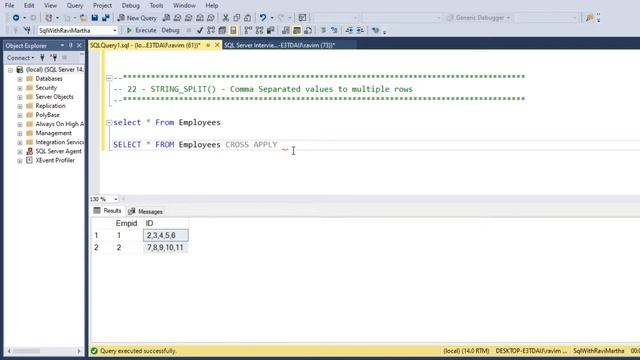Screen dimensions: 640x360
Task: Open the File menu
Action: tap(9, 6)
